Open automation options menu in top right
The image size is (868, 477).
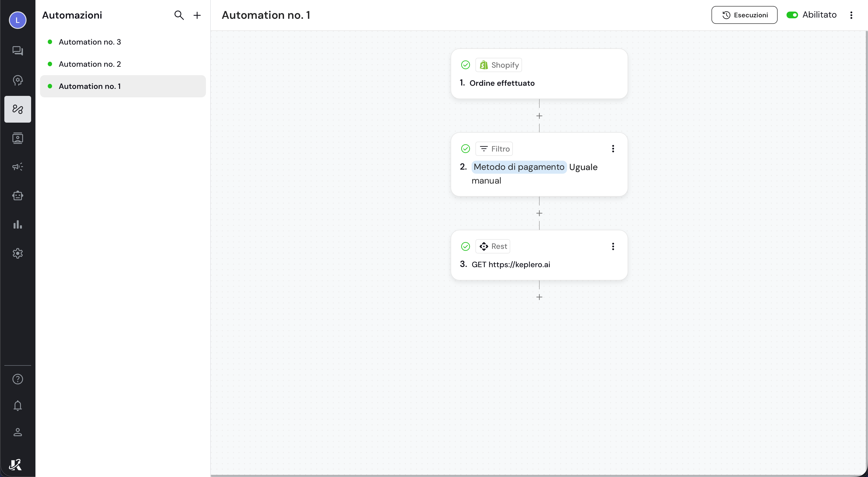pos(851,15)
